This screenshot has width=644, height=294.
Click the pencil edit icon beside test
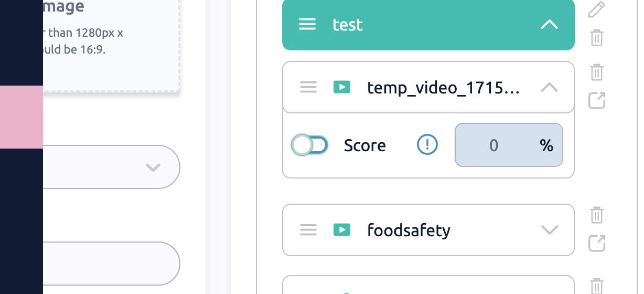596,9
